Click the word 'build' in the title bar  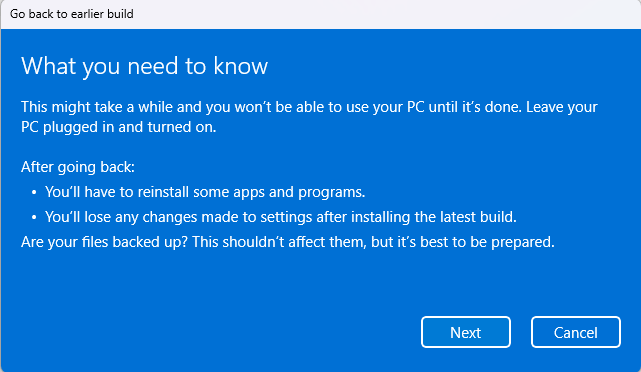[120, 14]
